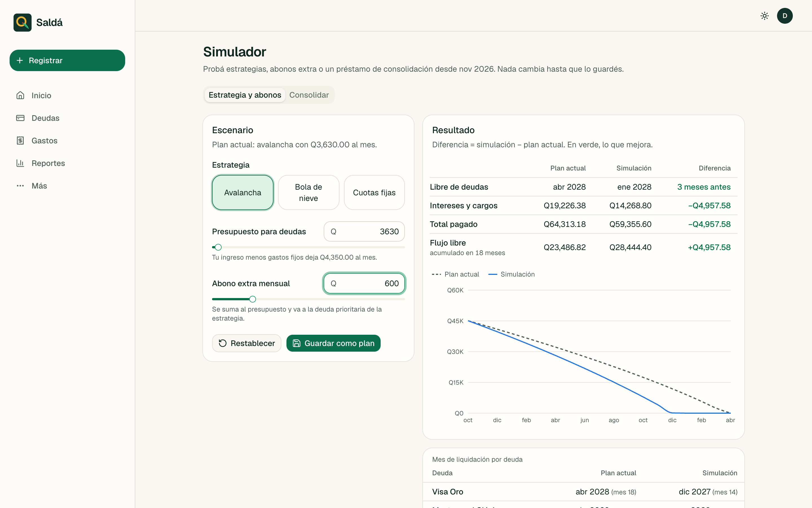Toggle the light/dark theme sun icon
The image size is (812, 508).
765,16
